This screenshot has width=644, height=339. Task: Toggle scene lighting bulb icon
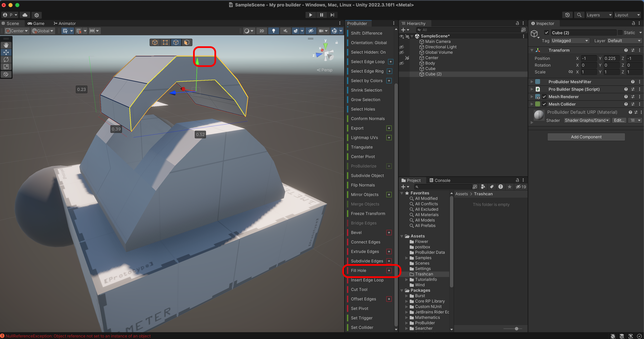(273, 31)
